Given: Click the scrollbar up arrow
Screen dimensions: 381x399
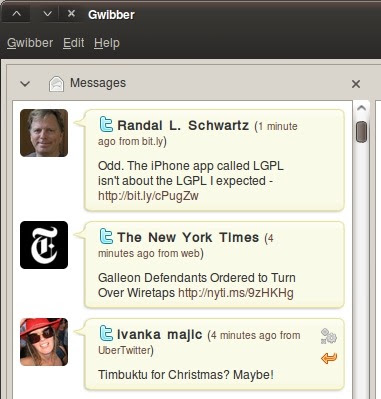Looking at the screenshot, I should point(361,108).
